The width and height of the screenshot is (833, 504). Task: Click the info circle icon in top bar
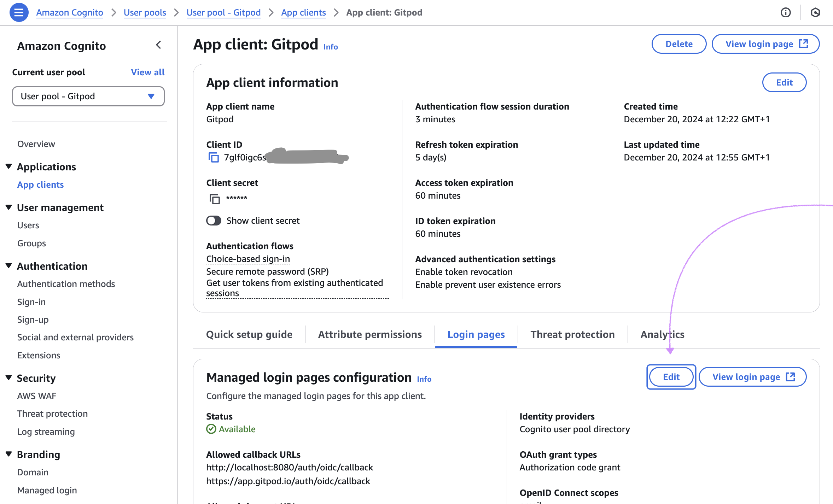pyautogui.click(x=785, y=13)
